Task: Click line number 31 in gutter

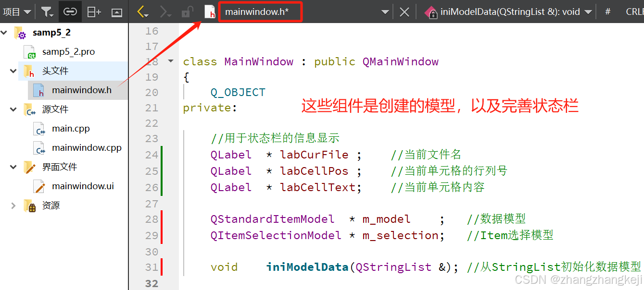Action: (x=152, y=267)
